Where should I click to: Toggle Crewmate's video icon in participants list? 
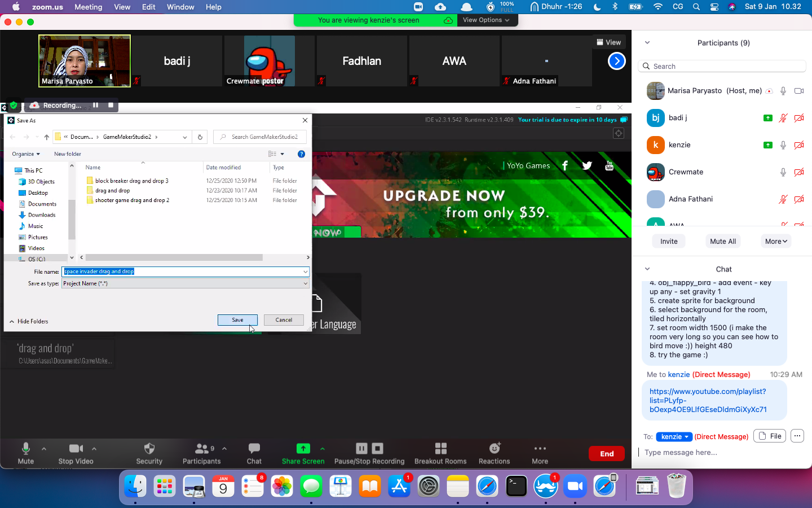pos(799,172)
